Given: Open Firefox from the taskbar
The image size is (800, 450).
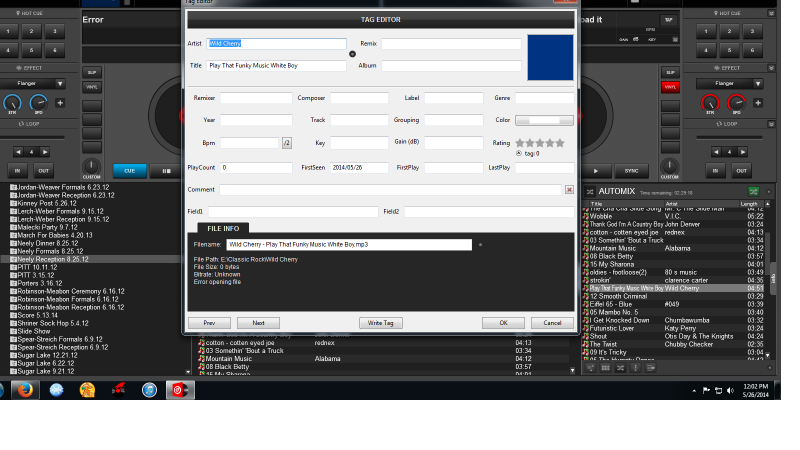Looking at the screenshot, I should (25, 390).
